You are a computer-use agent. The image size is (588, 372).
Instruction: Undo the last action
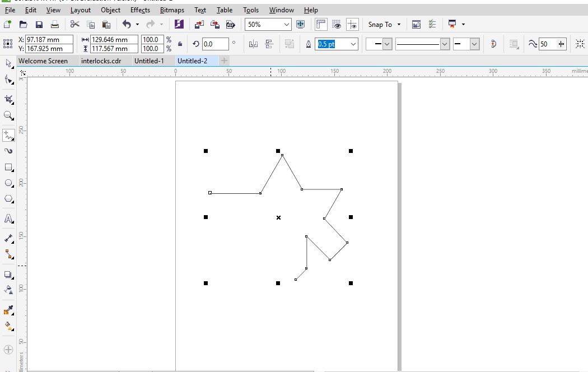pyautogui.click(x=127, y=25)
